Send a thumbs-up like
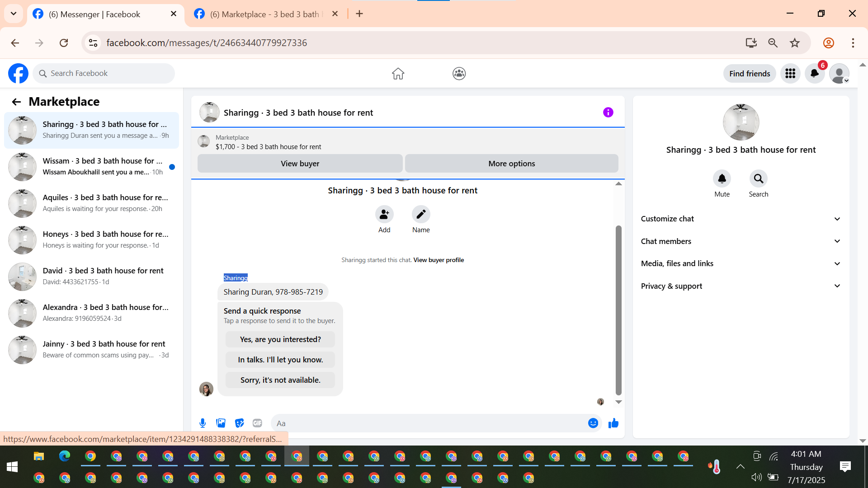 click(613, 423)
